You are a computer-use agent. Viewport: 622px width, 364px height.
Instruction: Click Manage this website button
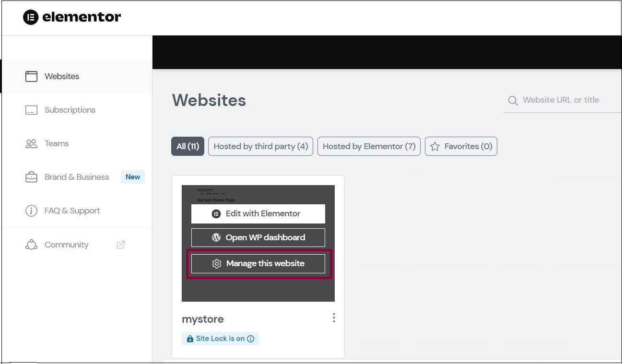pyautogui.click(x=258, y=264)
